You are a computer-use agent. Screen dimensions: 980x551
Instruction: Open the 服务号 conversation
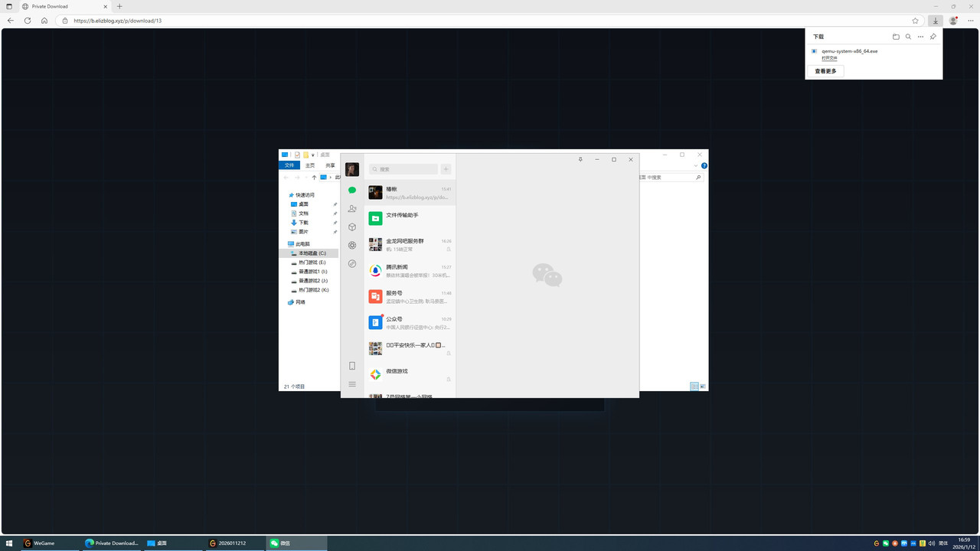410,296
